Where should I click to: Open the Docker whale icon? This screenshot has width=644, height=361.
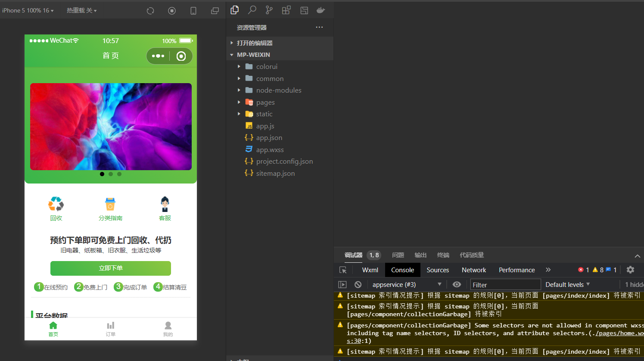pos(320,10)
